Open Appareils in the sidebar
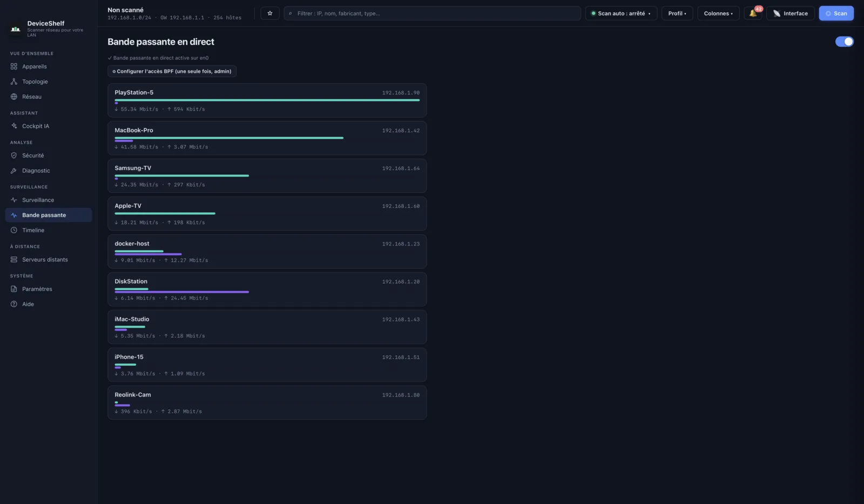The height and width of the screenshot is (504, 864). pos(49,66)
